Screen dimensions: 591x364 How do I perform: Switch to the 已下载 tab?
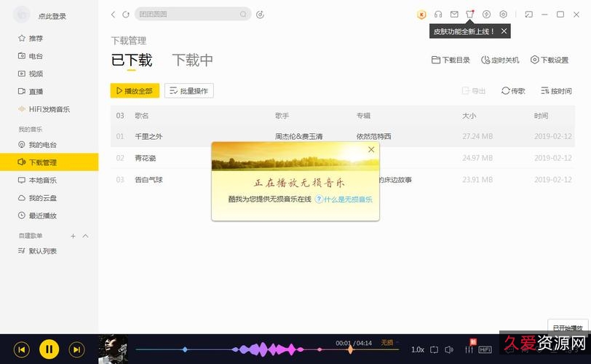click(x=132, y=60)
